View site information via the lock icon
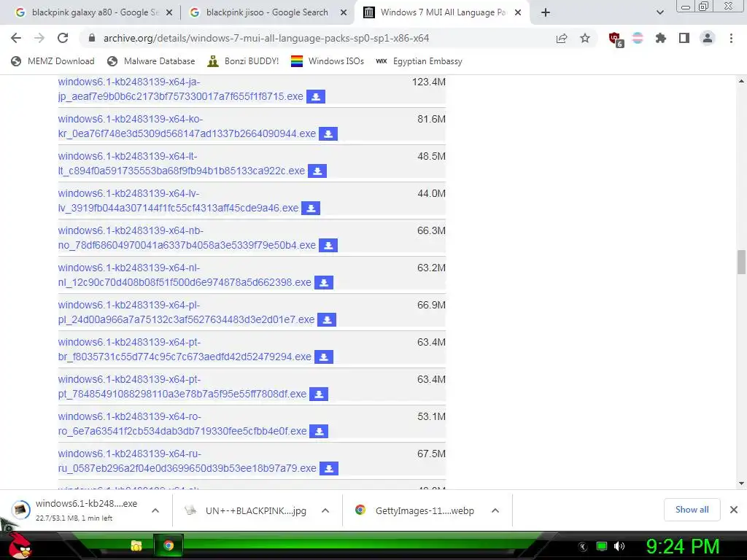The height and width of the screenshot is (560, 747). 92,38
